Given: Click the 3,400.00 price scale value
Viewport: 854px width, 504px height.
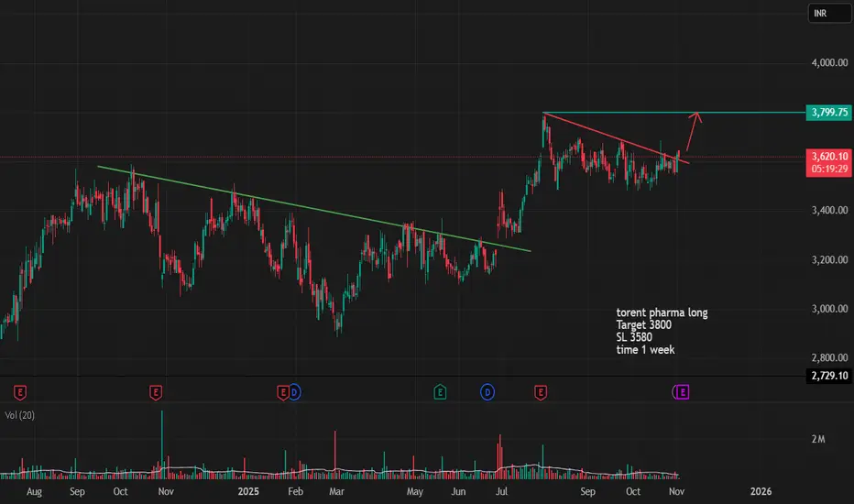Looking at the screenshot, I should [x=829, y=210].
